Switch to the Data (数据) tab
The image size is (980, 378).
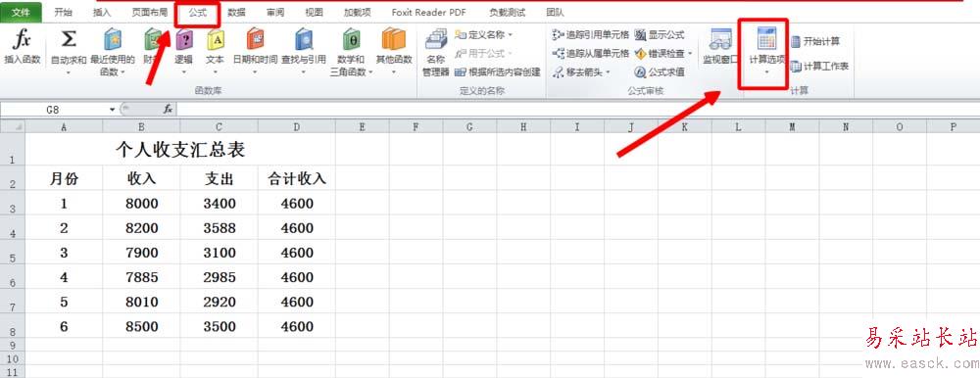(x=236, y=12)
